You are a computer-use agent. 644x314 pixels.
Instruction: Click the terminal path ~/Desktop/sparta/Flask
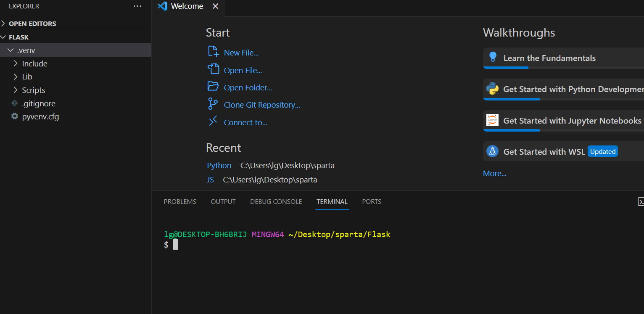(340, 235)
